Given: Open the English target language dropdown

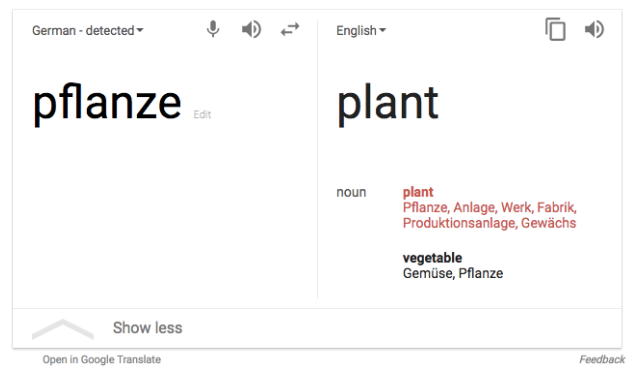Looking at the screenshot, I should [x=361, y=30].
